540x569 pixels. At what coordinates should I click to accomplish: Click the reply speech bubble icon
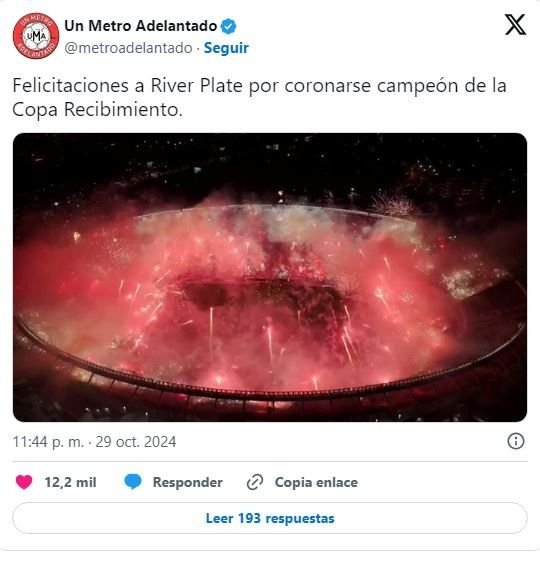tap(133, 482)
